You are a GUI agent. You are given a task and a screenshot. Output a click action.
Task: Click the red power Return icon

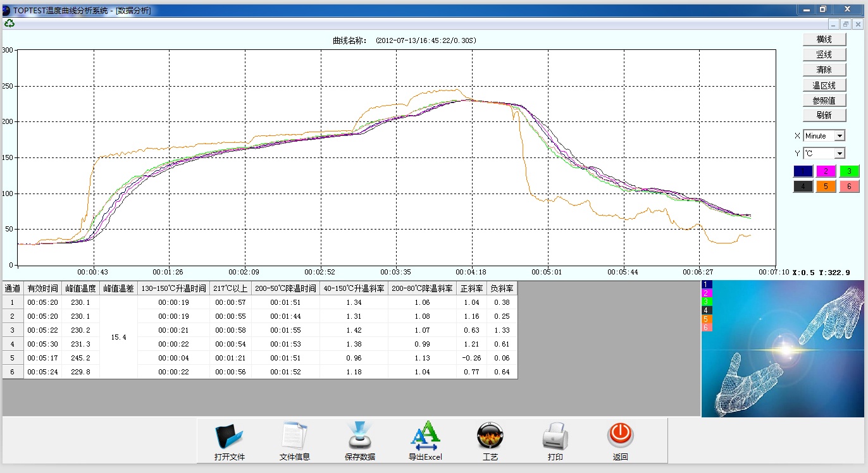(x=620, y=436)
